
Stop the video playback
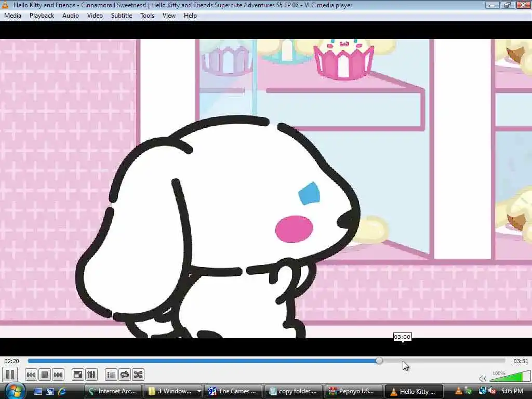tap(45, 375)
